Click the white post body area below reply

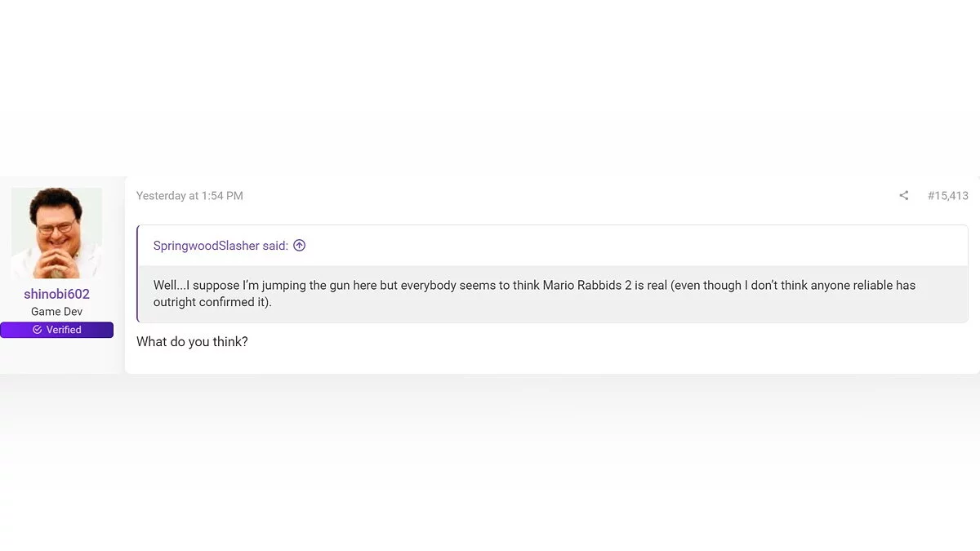click(552, 362)
